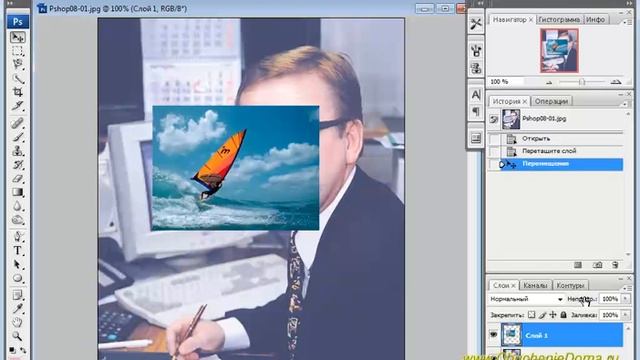Open History panel options menu

(625, 104)
